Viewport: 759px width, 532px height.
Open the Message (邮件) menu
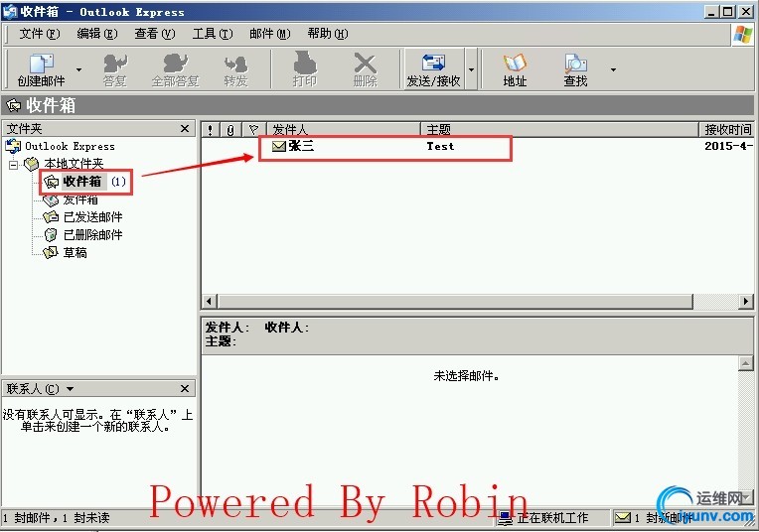click(x=269, y=34)
